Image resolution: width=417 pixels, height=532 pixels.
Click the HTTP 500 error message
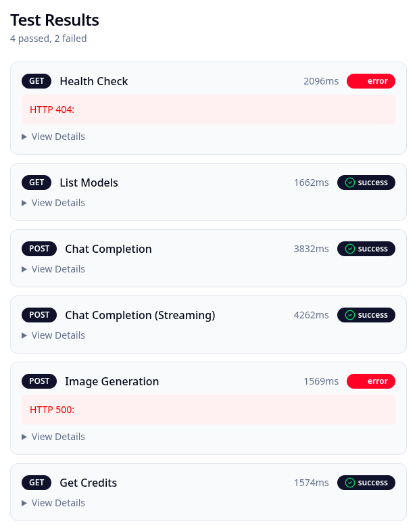pyautogui.click(x=52, y=410)
